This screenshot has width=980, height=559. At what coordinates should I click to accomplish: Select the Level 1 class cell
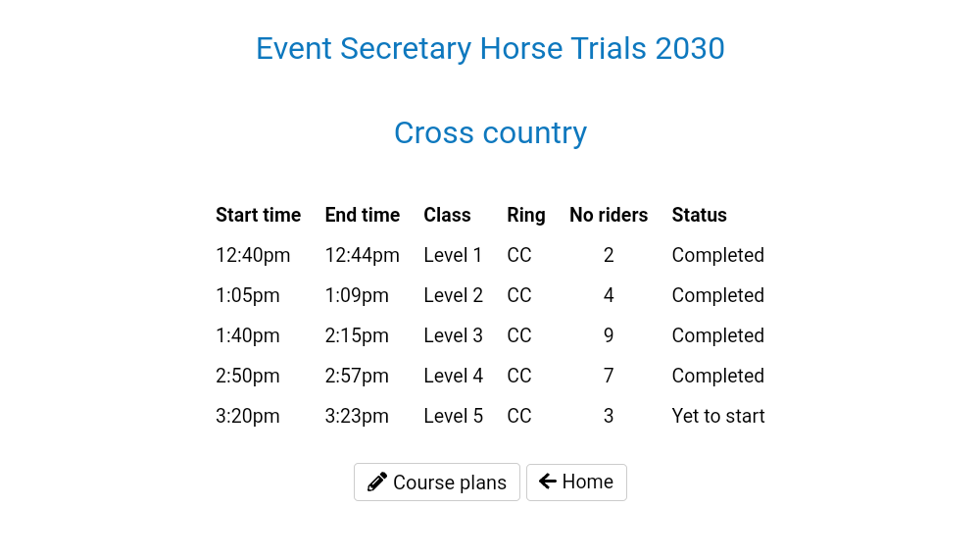pyautogui.click(x=453, y=255)
